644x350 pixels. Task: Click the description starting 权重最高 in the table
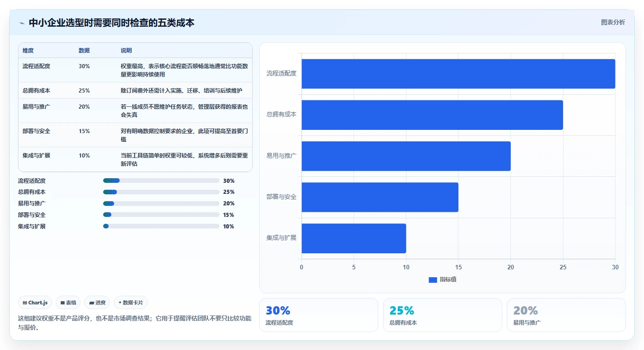(184, 70)
